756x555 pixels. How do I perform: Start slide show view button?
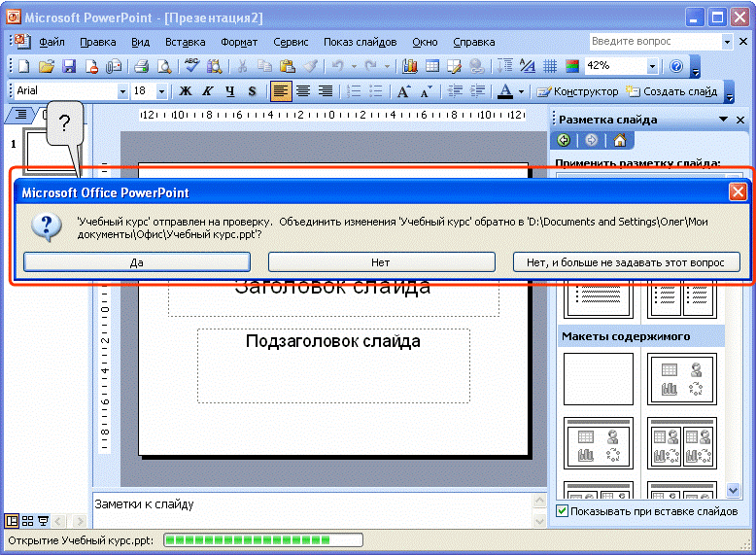pyautogui.click(x=44, y=521)
